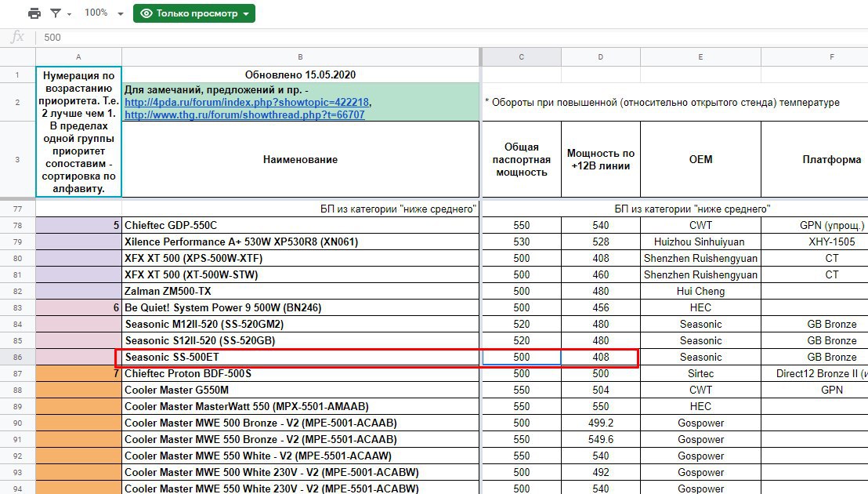The width and height of the screenshot is (868, 494).
Task: Click the '528' power cell
Action: click(x=601, y=242)
